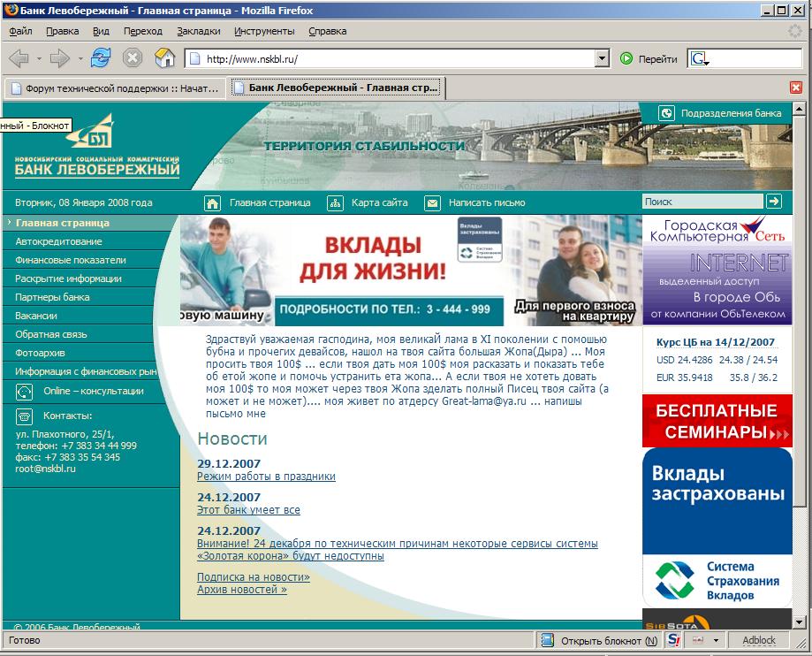
Task: Open the Закладки menu
Action: coord(198,31)
